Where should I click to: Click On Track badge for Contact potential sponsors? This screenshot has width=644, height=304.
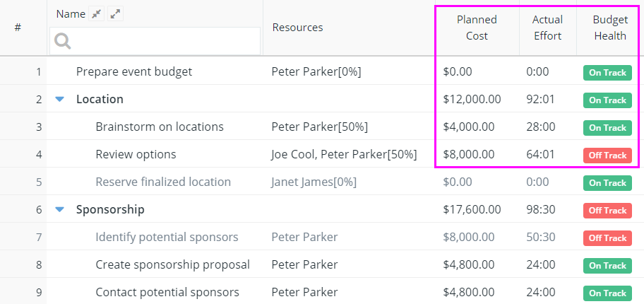(x=607, y=293)
